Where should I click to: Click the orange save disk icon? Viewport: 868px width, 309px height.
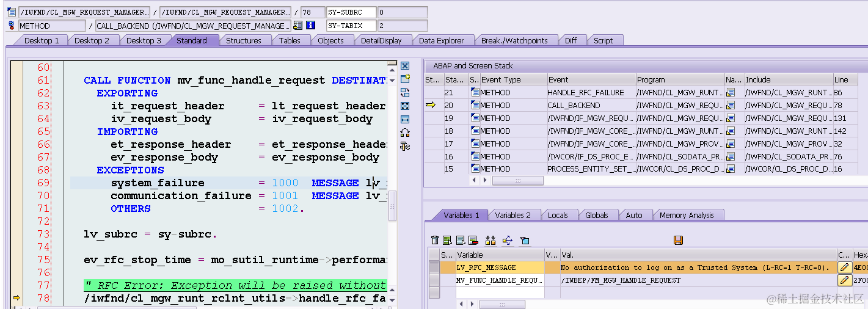pos(678,241)
